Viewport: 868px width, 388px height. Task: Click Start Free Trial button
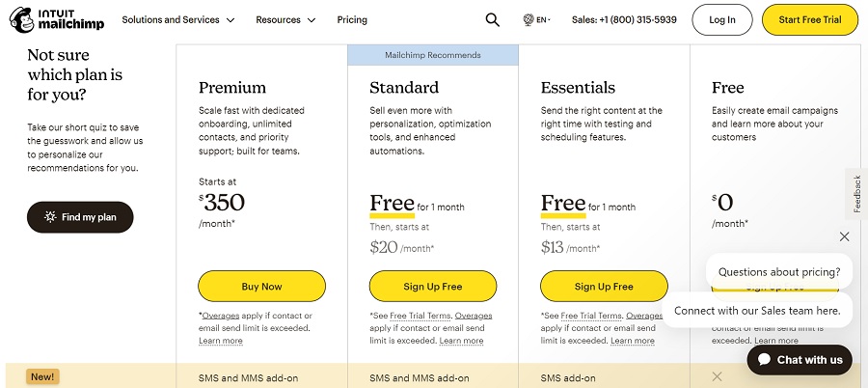point(809,19)
